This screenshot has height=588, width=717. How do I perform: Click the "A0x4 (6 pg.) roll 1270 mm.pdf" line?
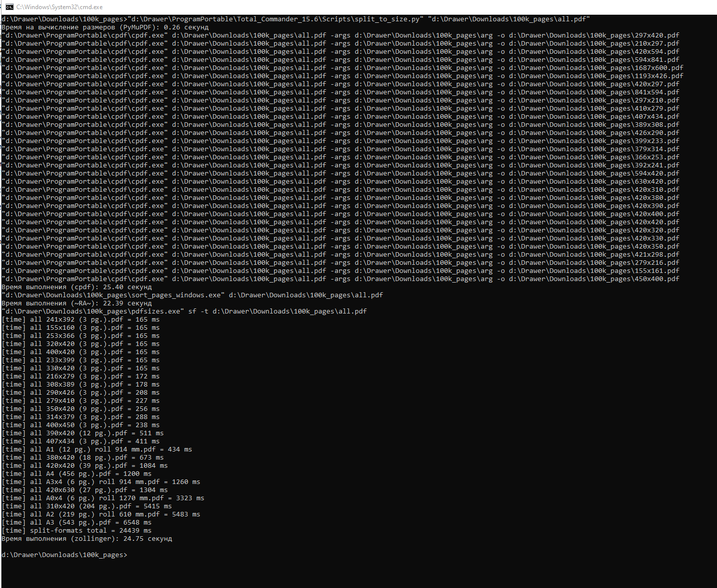pos(103,498)
